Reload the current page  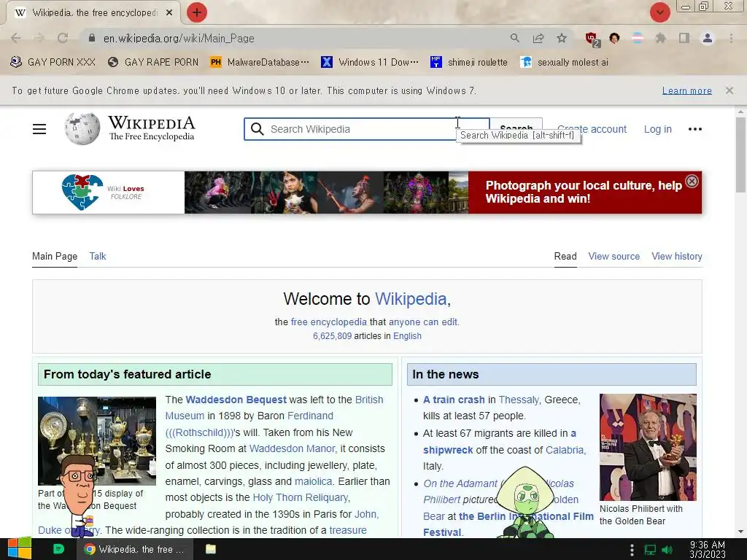point(63,38)
